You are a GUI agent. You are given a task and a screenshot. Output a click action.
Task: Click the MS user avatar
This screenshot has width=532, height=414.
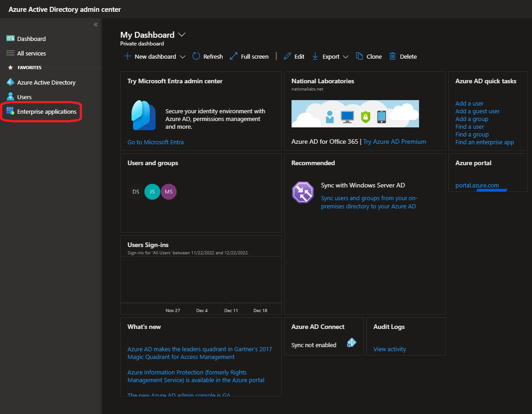point(169,192)
